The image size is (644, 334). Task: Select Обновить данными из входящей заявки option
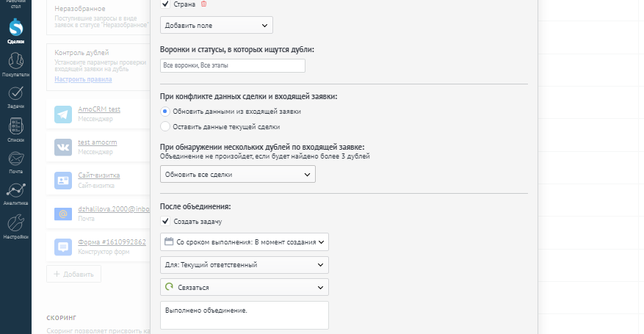[165, 112]
